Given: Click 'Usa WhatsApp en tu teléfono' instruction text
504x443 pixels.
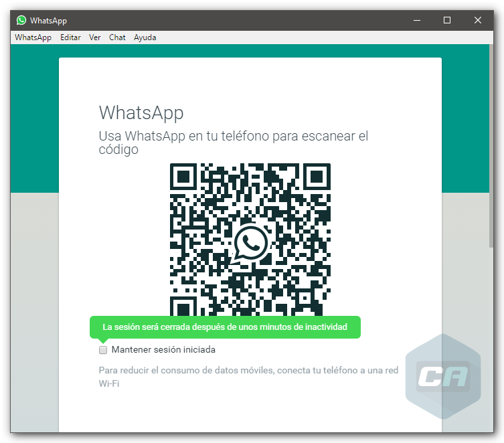Looking at the screenshot, I should coord(234,143).
